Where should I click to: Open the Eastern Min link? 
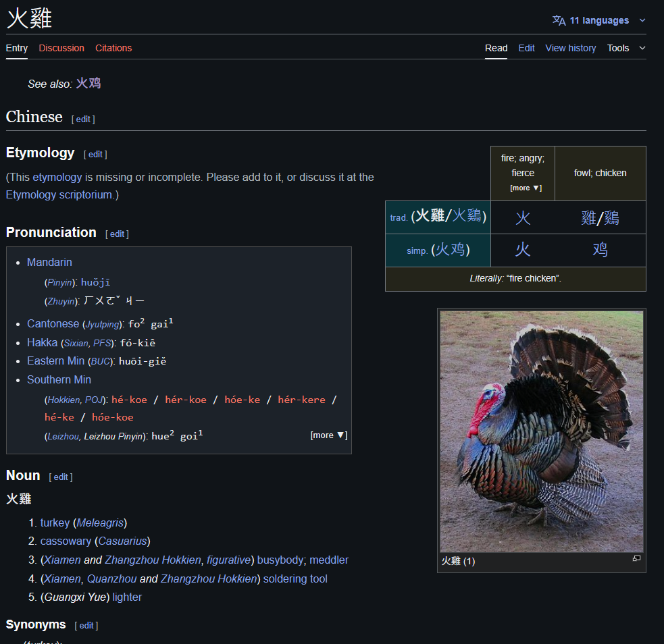(x=56, y=361)
